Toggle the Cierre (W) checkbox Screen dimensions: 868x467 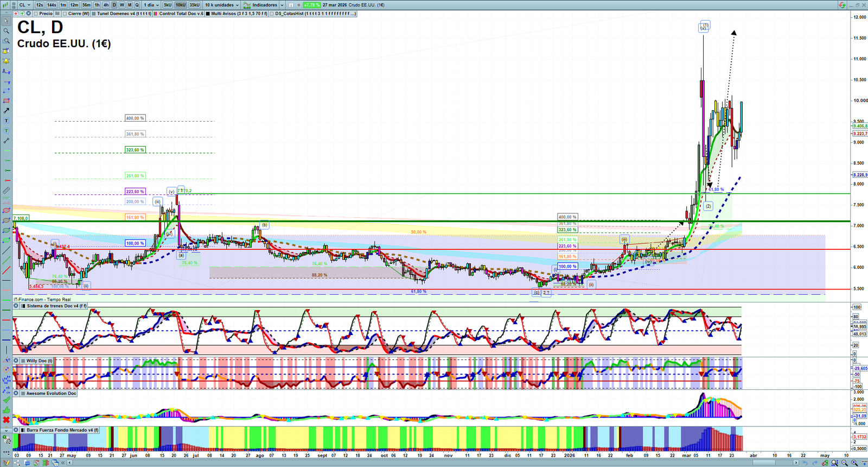(65, 14)
